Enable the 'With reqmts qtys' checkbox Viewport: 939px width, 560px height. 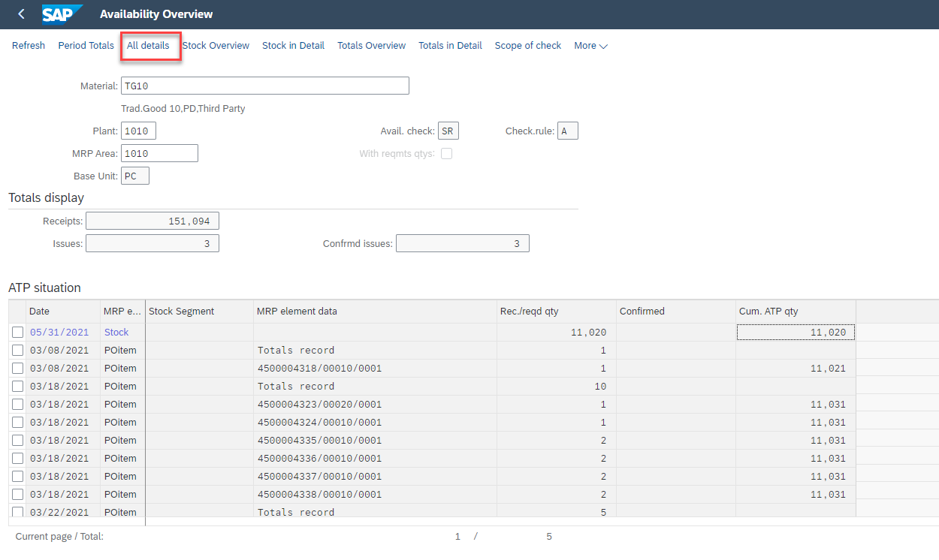coord(447,152)
